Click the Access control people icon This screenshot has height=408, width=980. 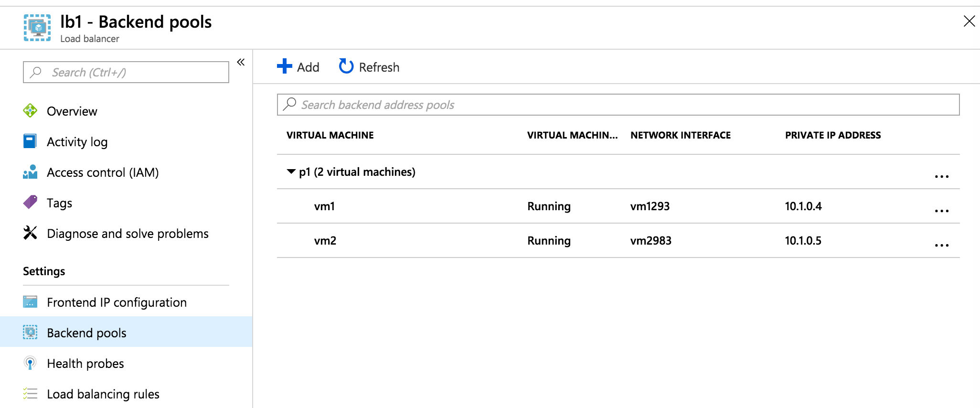coord(30,172)
